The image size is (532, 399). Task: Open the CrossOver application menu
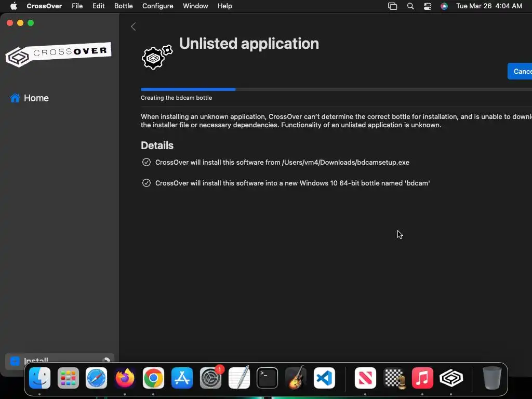click(44, 6)
